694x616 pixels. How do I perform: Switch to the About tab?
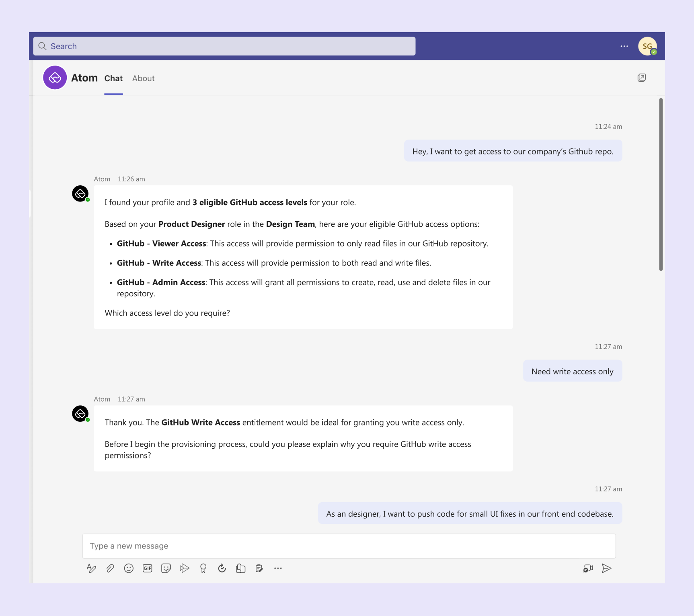143,78
